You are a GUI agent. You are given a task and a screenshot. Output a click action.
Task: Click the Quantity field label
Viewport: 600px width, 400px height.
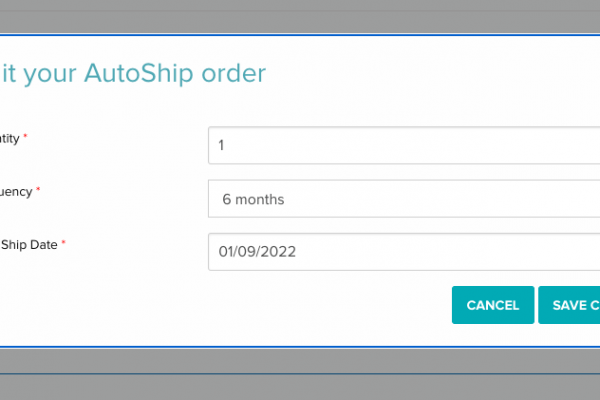[x=9, y=137]
